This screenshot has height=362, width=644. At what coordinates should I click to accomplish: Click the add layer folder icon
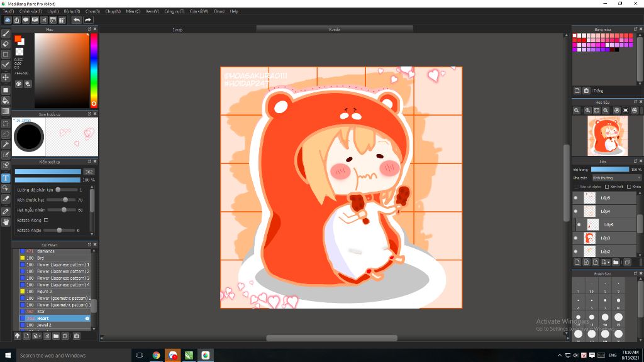click(616, 262)
